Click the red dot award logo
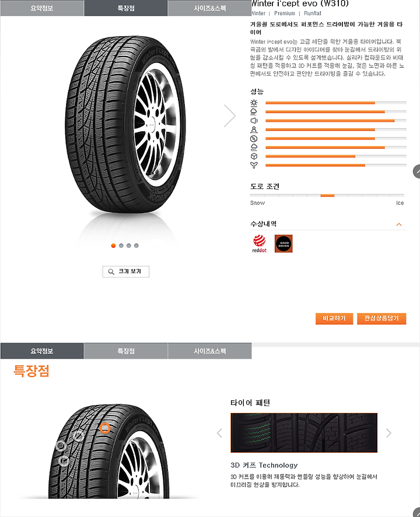Screen dimensions: 420x517 click(x=260, y=244)
